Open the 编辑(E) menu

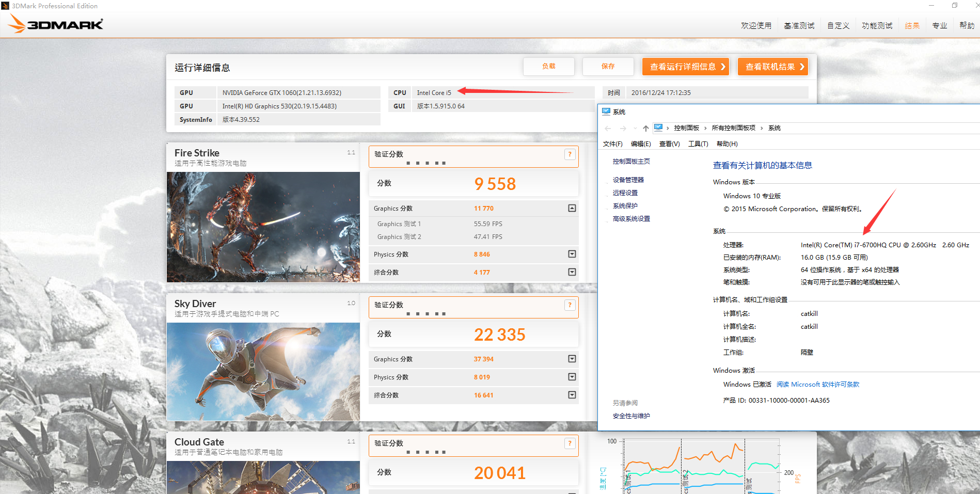click(641, 144)
